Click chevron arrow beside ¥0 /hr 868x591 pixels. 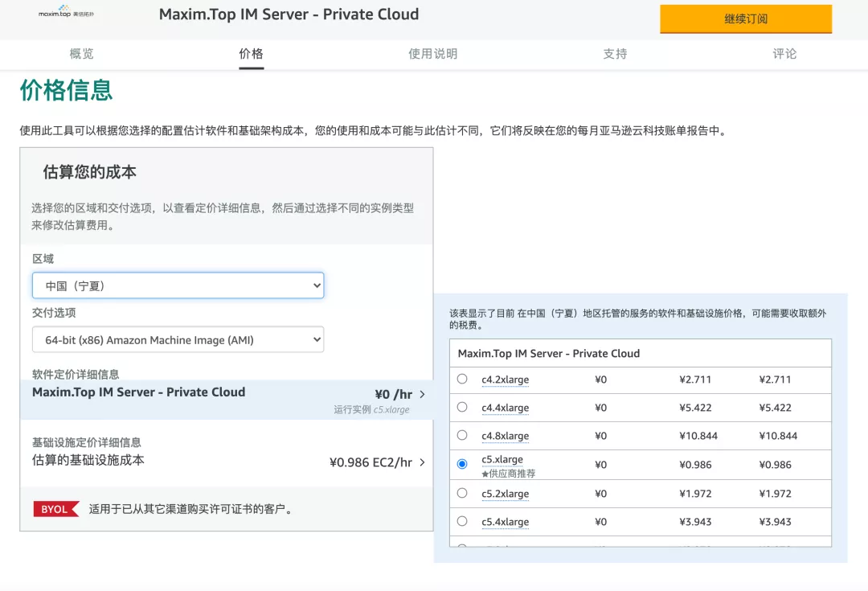423,394
